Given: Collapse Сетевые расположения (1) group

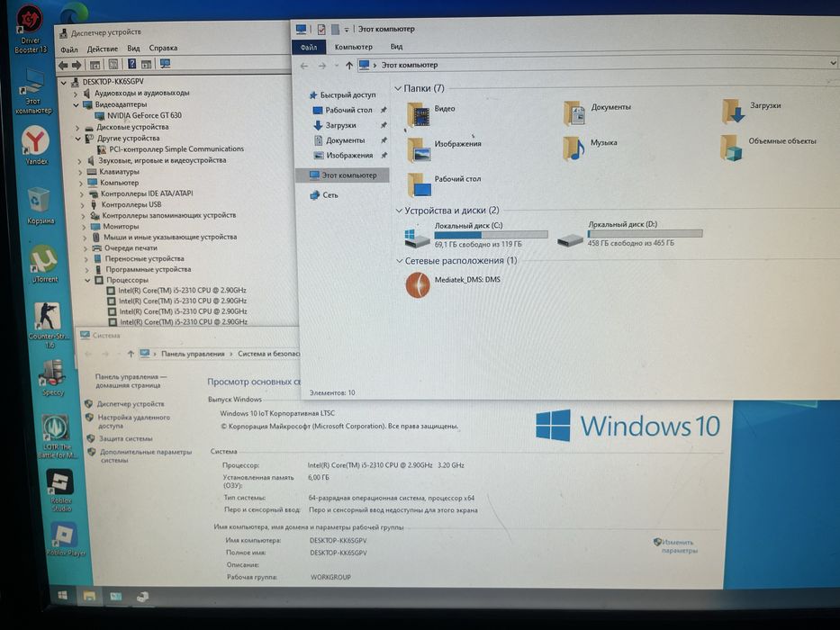Looking at the screenshot, I should (399, 261).
